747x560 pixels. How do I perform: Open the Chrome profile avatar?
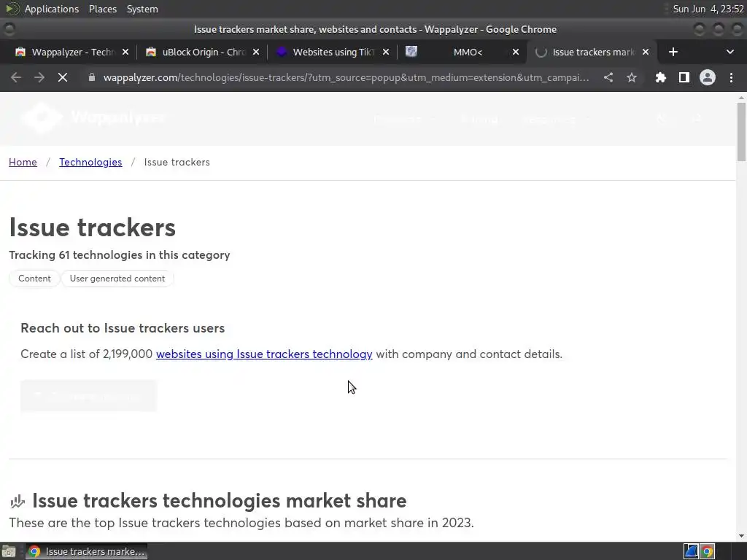(x=708, y=77)
